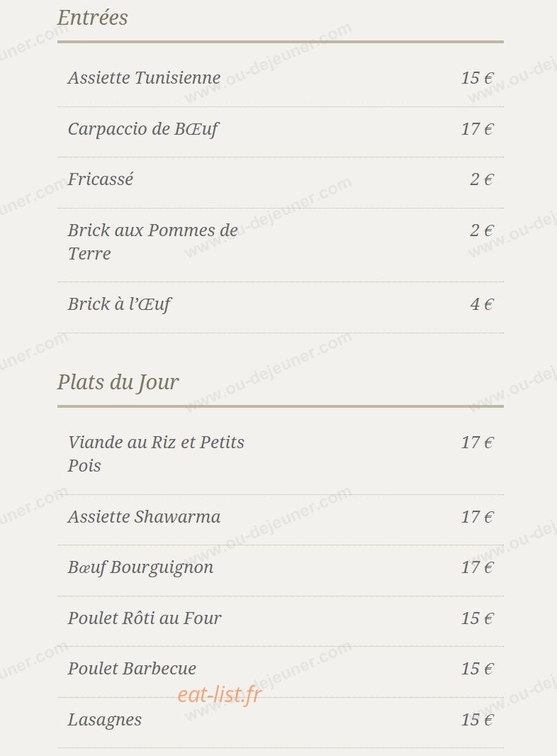Viewport: 557px width, 756px height.
Task: Select the Poulet Barbecue dish
Action: 132,669
